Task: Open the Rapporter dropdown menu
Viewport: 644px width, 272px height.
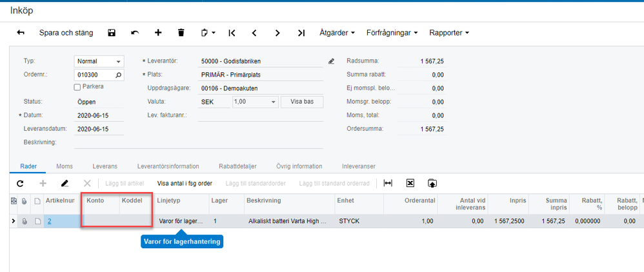Action: tap(448, 32)
